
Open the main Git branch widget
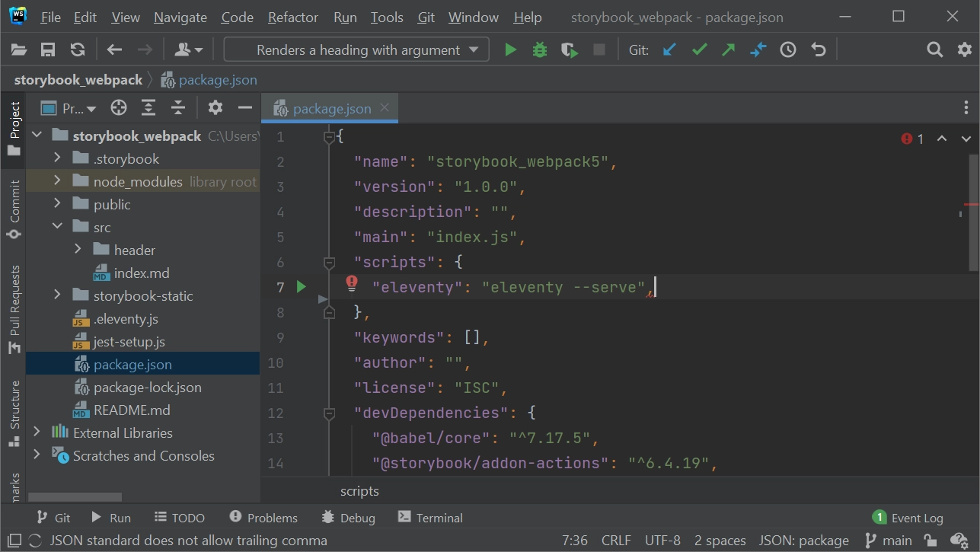pos(889,541)
